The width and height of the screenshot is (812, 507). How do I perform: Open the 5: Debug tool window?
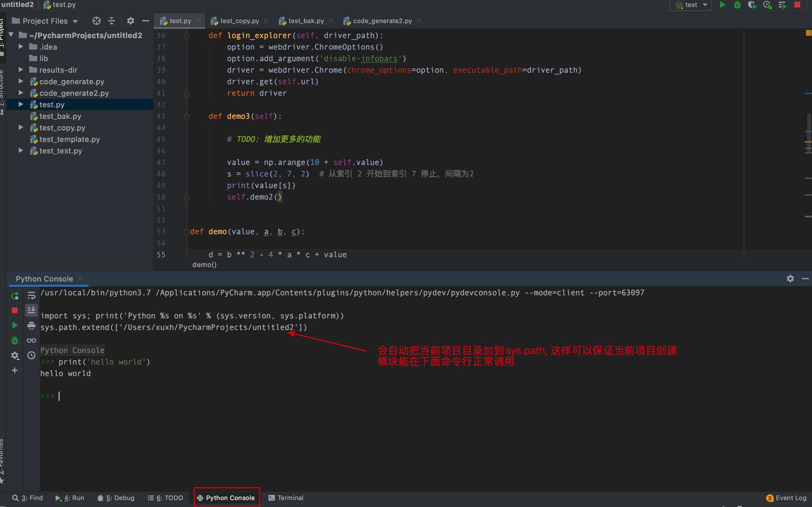[116, 497]
